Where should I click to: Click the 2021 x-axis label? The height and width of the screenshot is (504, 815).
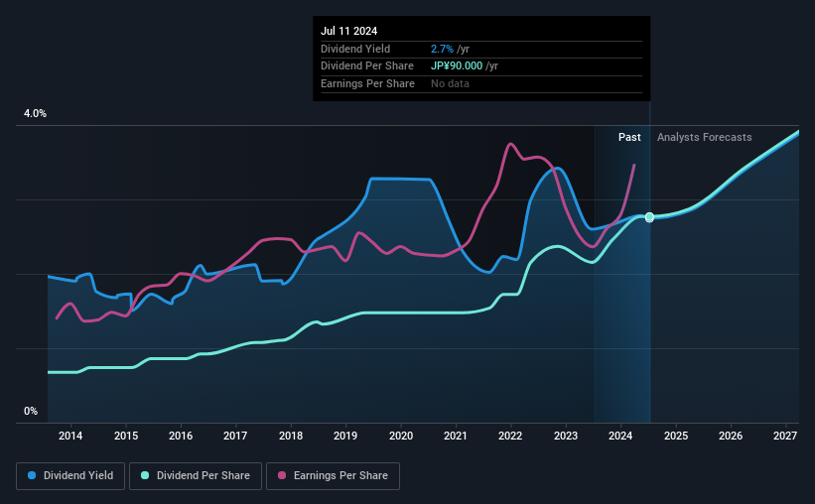(456, 436)
